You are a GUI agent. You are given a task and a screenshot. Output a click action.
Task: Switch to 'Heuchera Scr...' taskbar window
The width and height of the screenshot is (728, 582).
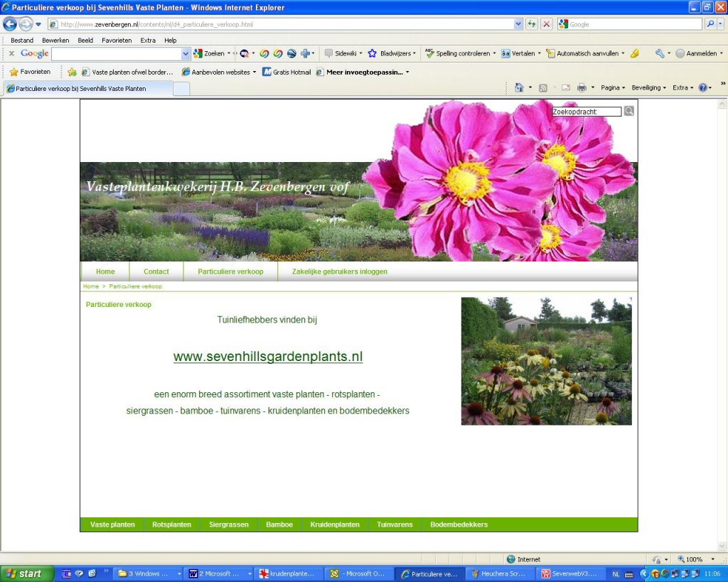[500, 573]
